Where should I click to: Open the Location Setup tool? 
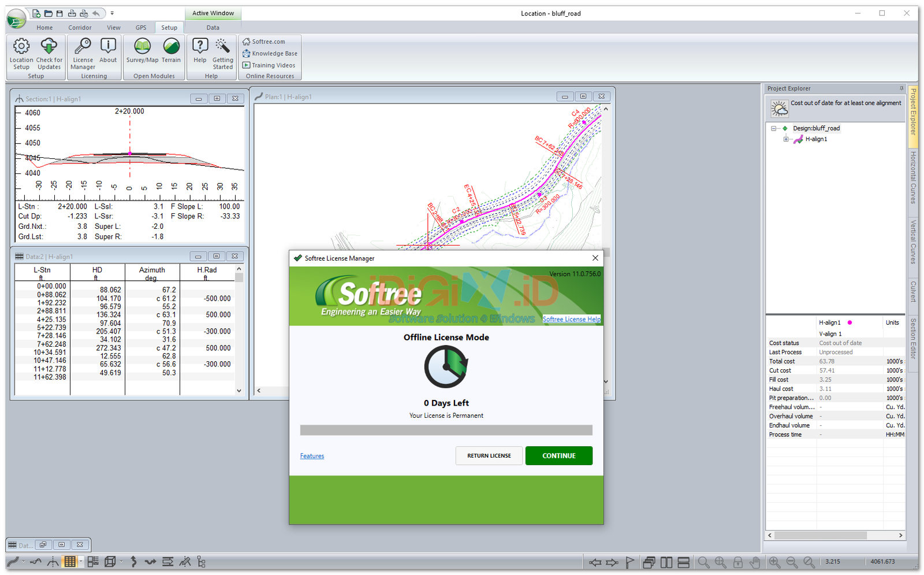click(x=21, y=54)
